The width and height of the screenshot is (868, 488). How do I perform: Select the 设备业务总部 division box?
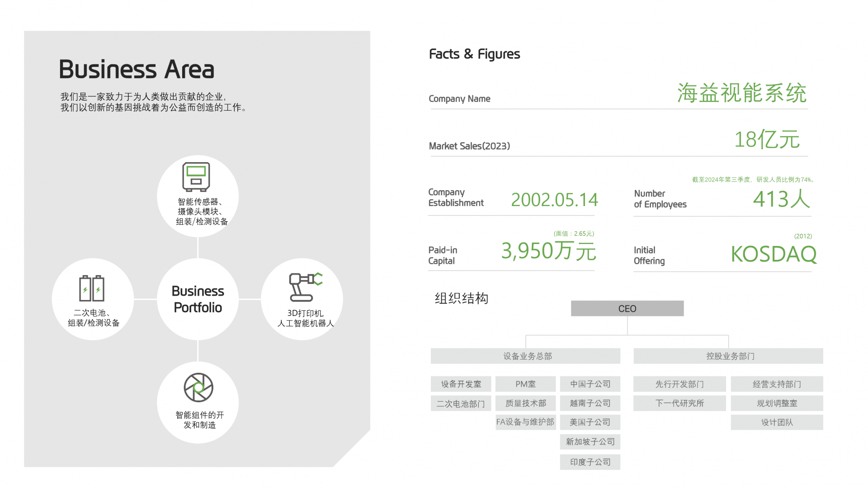coord(525,356)
